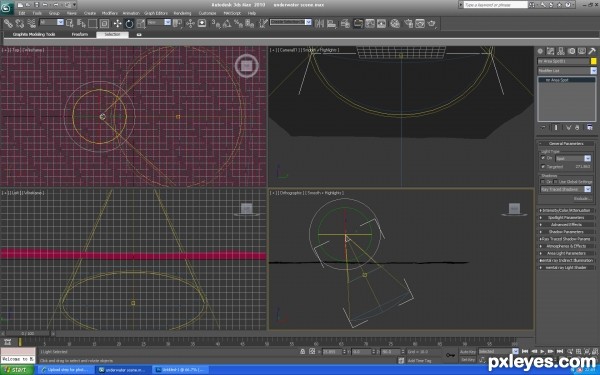Open the Hierarchy command panel
The image size is (600, 375).
point(561,51)
